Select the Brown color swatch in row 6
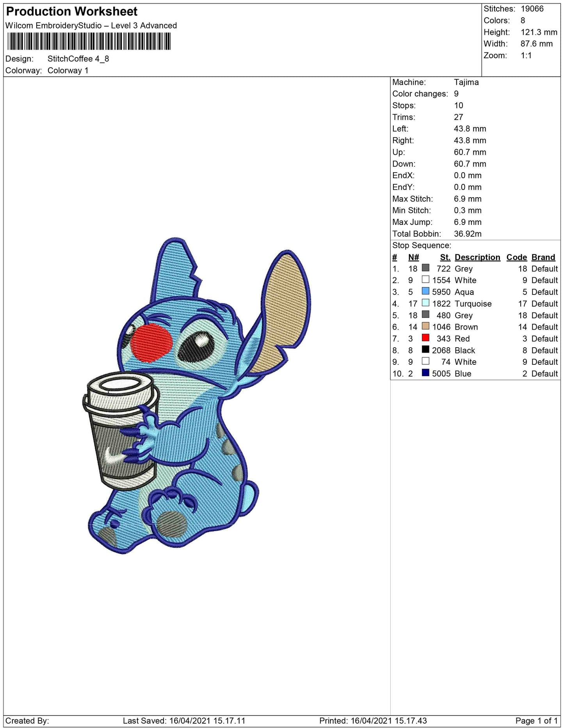This screenshot has width=564, height=728. [x=425, y=327]
